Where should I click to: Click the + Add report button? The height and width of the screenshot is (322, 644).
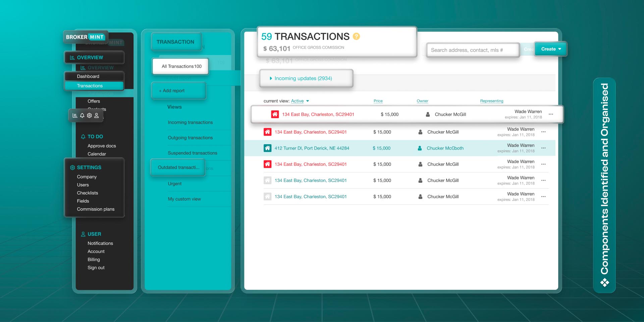click(172, 91)
